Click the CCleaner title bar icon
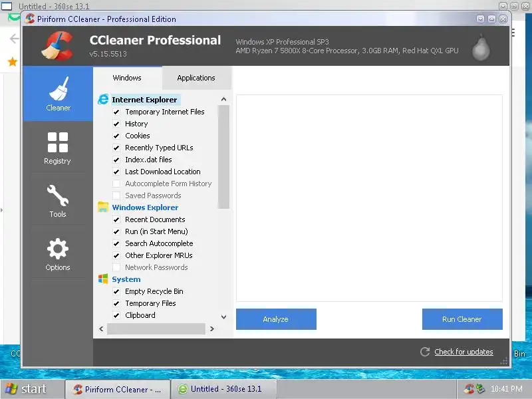 point(30,19)
